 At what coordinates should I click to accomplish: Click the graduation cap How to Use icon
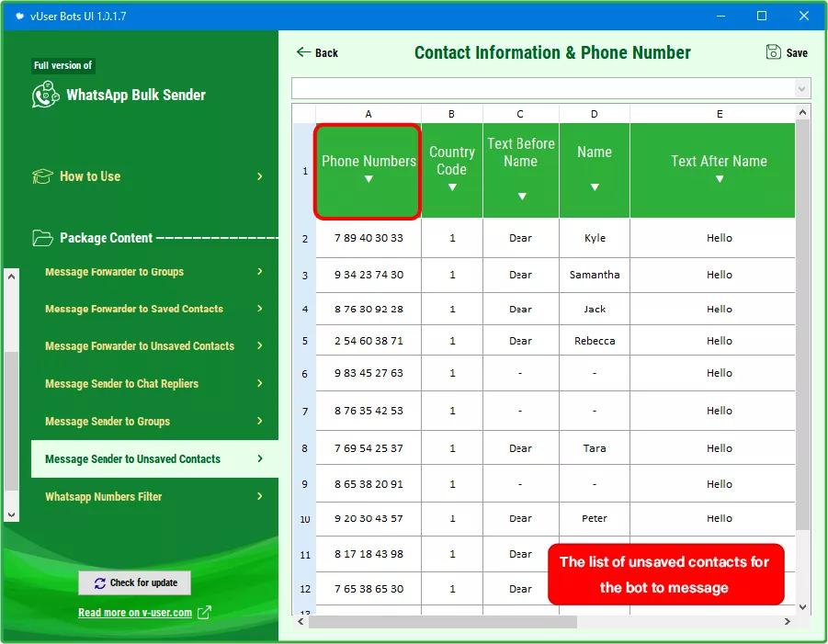(x=42, y=176)
